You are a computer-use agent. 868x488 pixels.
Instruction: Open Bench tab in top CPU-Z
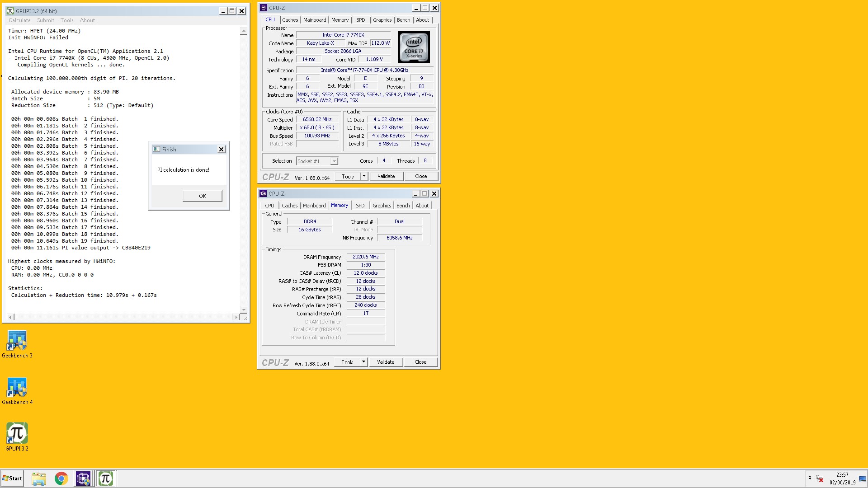pos(404,20)
